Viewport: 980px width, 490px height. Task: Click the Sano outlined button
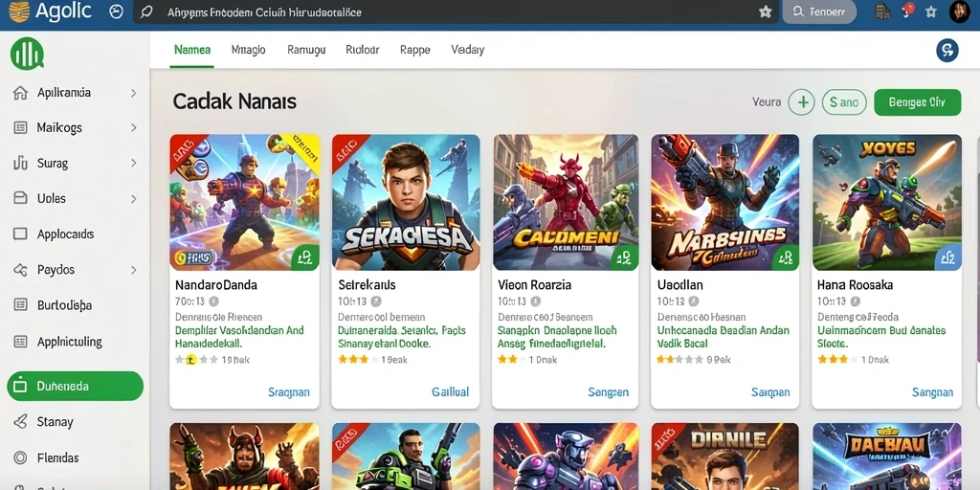844,101
